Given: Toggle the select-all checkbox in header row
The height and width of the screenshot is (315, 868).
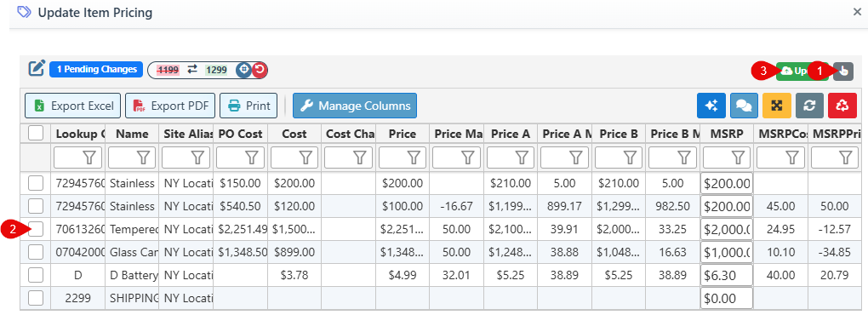Looking at the screenshot, I should tap(36, 134).
